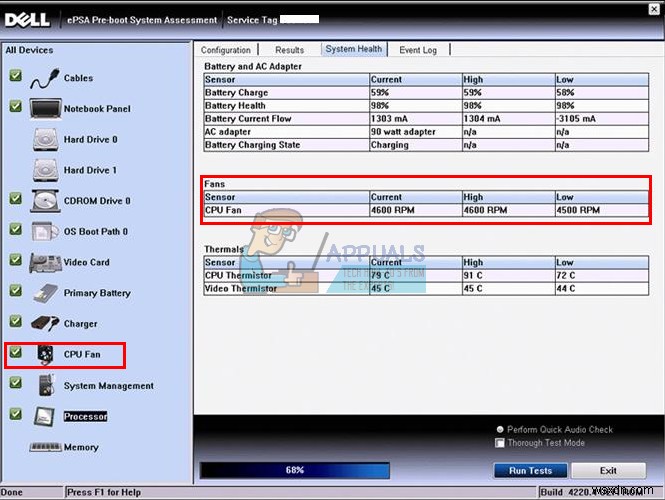Viewport: 665px width, 500px height.
Task: Uncheck the CDROM Drive 0 checkbox
Action: (x=16, y=198)
